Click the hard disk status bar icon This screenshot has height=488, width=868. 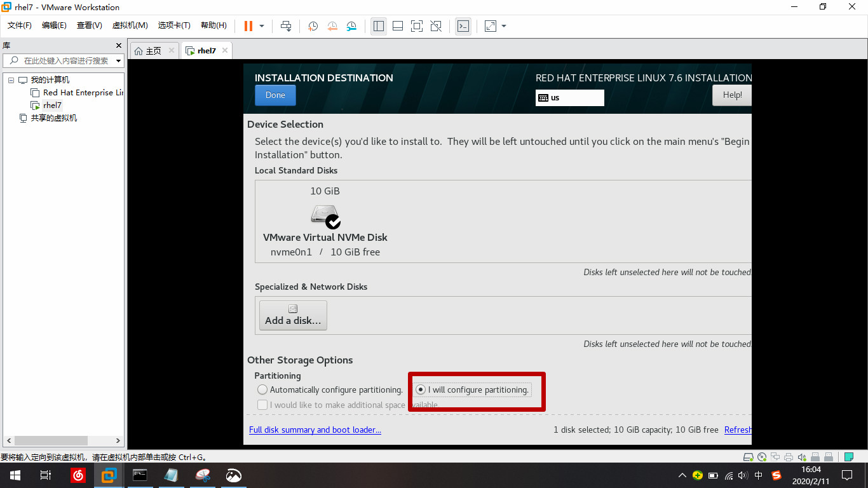(x=749, y=457)
